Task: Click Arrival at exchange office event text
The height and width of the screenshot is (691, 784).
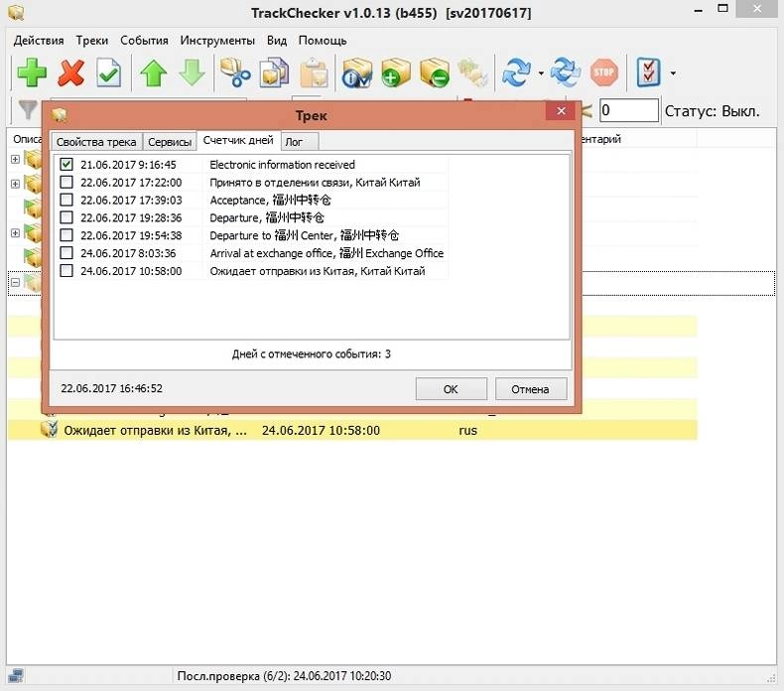Action: [x=327, y=253]
